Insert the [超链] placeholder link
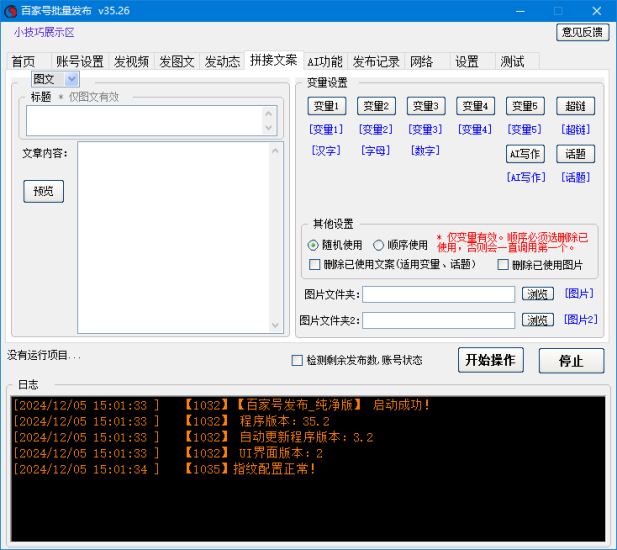 (575, 129)
